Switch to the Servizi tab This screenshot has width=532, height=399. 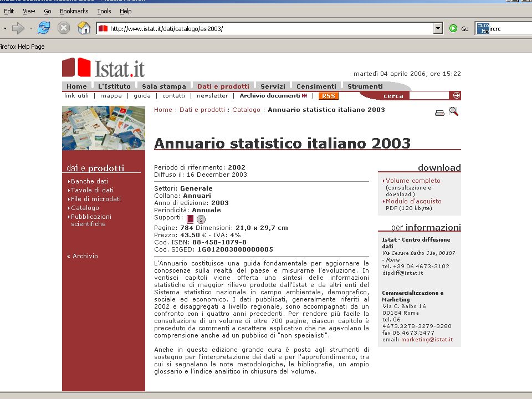tap(273, 86)
